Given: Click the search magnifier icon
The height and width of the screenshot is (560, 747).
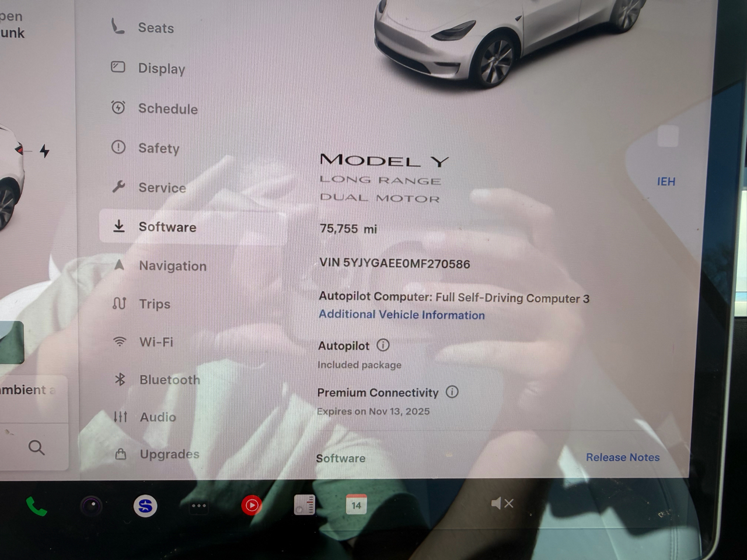Looking at the screenshot, I should coord(36,447).
